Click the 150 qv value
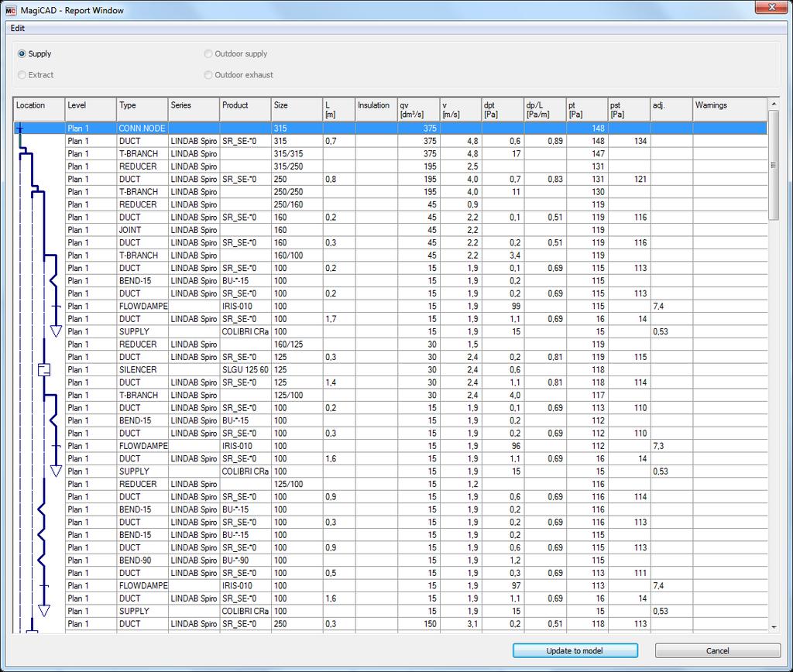 [430, 624]
